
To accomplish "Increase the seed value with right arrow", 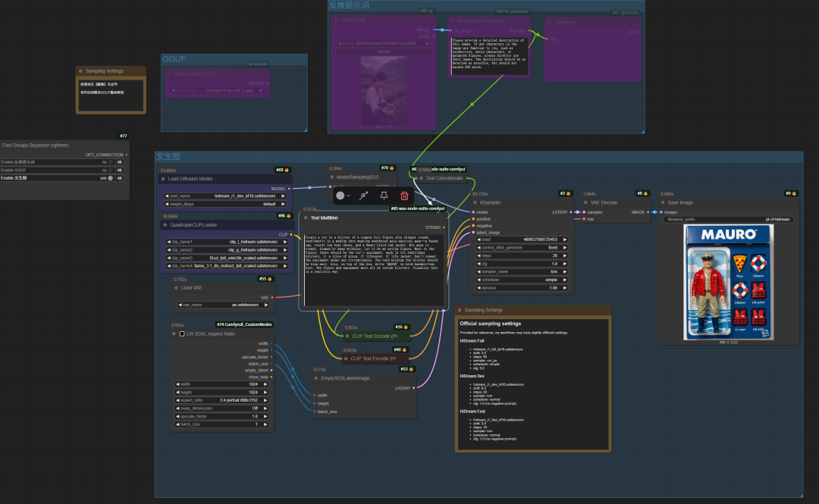I will [565, 239].
